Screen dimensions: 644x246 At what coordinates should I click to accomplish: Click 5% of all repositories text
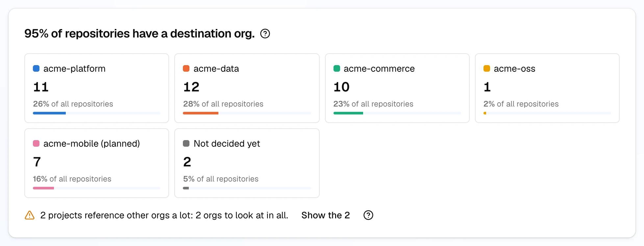click(x=221, y=179)
